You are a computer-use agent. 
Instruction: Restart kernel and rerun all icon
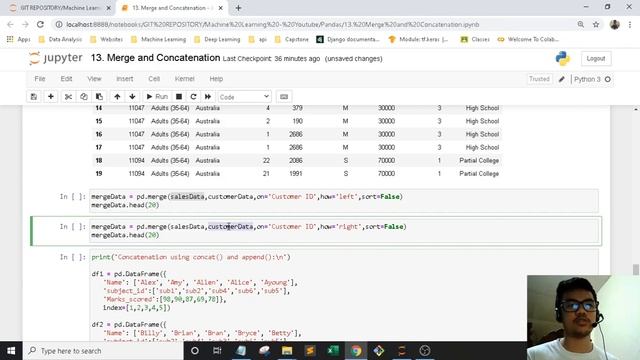(208, 97)
